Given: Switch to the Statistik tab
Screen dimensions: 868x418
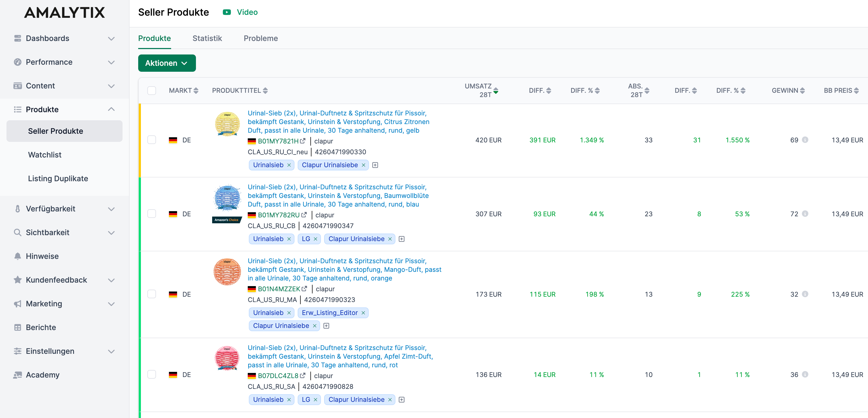Looking at the screenshot, I should [207, 38].
